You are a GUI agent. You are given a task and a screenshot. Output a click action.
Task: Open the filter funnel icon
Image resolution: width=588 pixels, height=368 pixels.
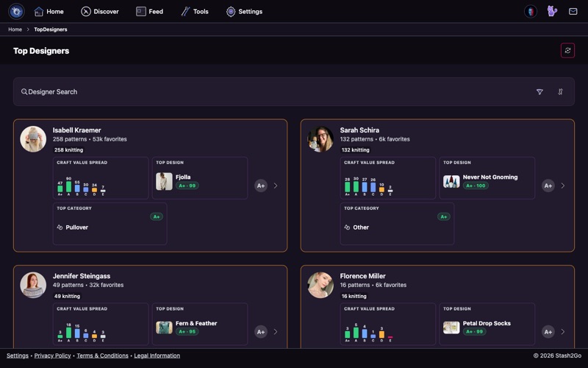coord(539,91)
